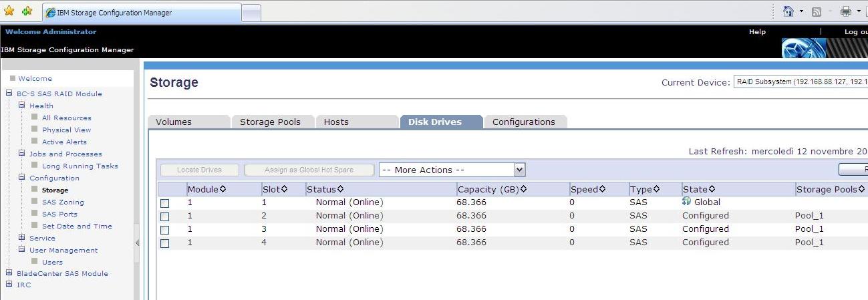Click Configured state in slot 3 row

(x=706, y=229)
